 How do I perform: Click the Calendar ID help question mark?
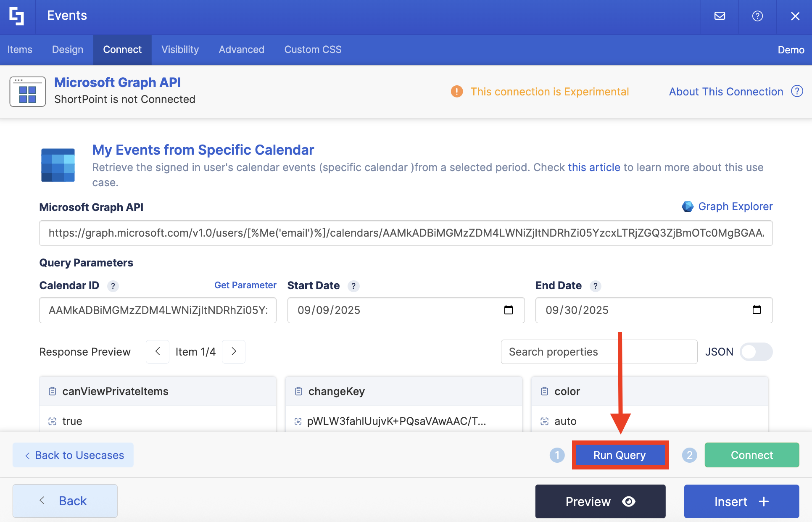[113, 286]
